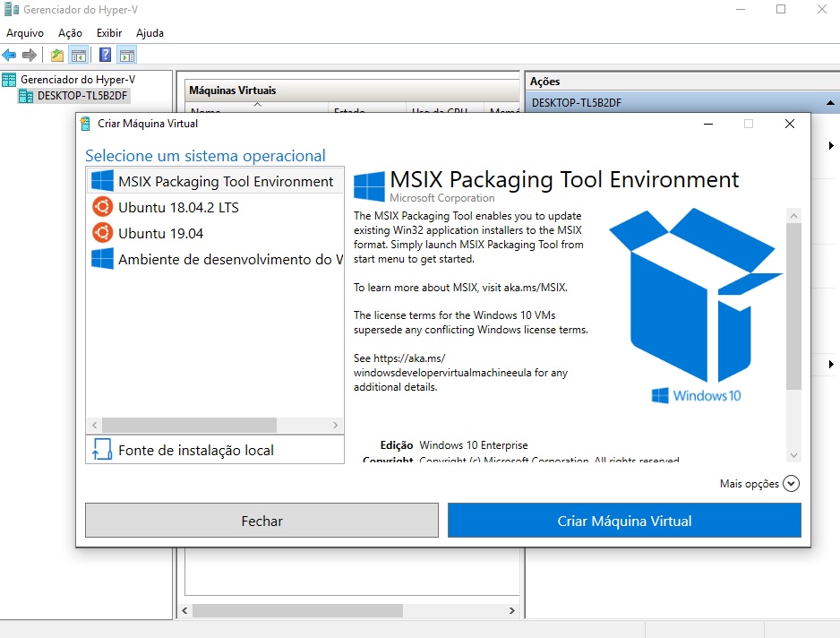Open the Ajuda menu

pyautogui.click(x=150, y=33)
